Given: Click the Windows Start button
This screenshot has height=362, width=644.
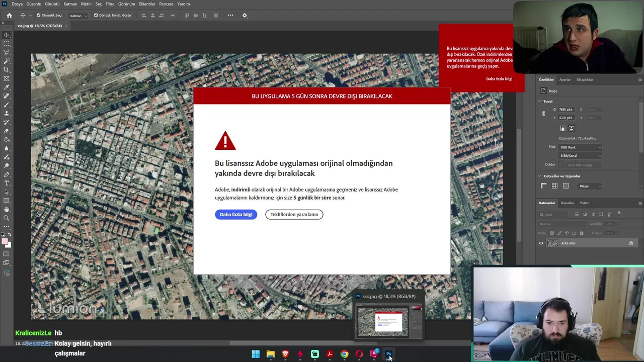Looking at the screenshot, I should (256, 354).
